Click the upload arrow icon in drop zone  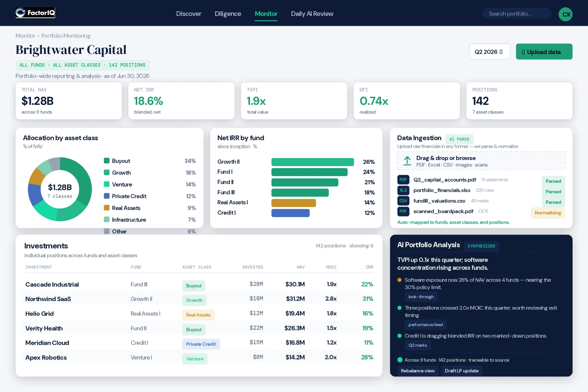[x=407, y=161]
